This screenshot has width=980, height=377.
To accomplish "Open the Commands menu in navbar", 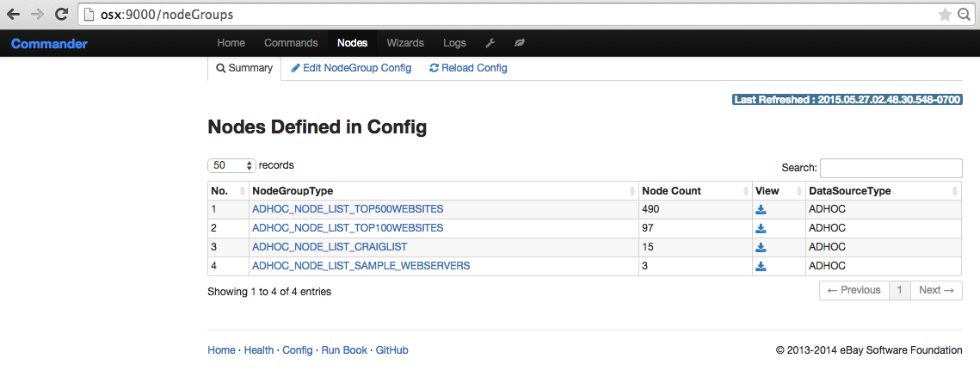I will click(291, 43).
